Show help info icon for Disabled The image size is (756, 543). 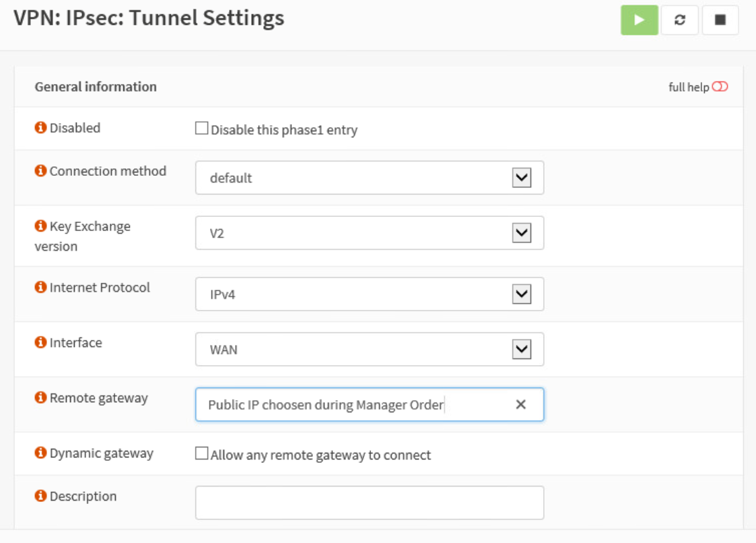tap(40, 127)
